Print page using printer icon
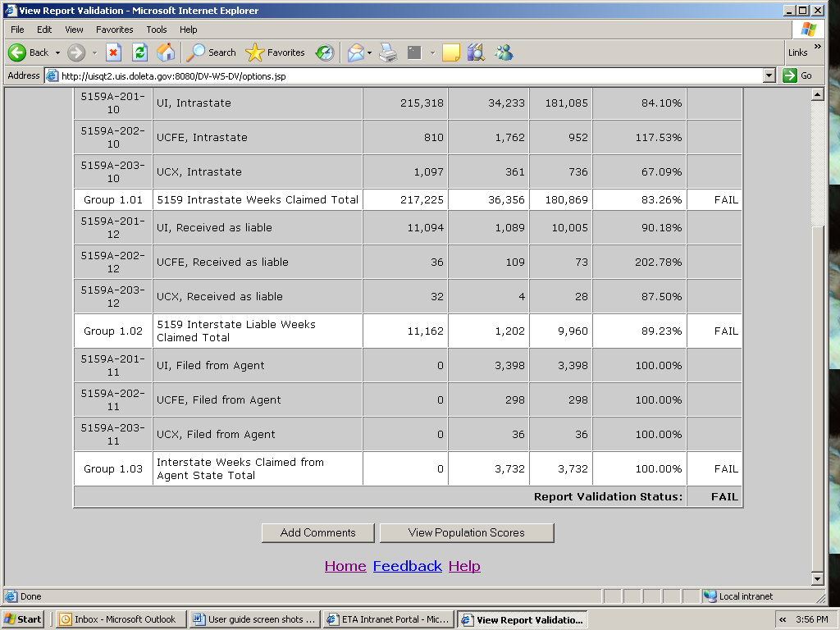840x630 pixels. tap(388, 52)
